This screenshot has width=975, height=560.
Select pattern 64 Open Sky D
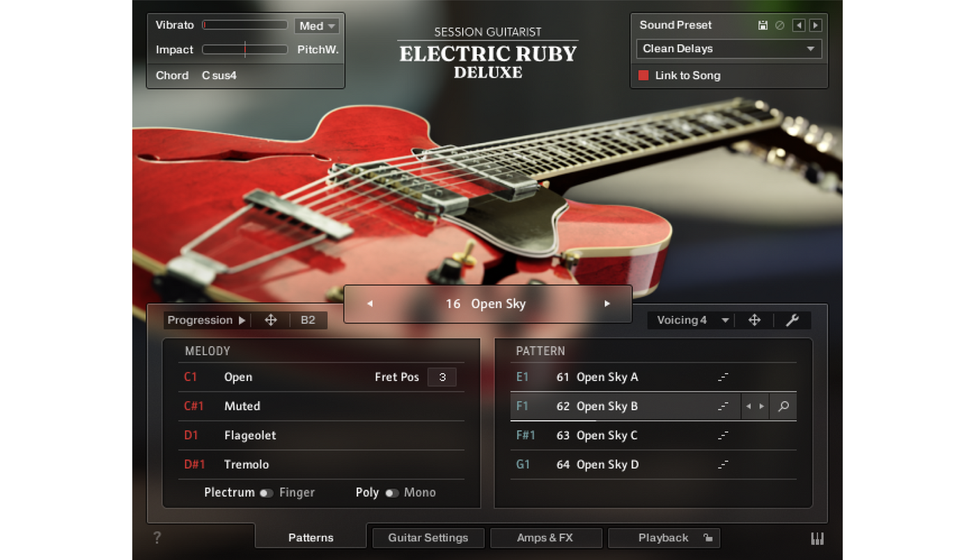pos(653,465)
